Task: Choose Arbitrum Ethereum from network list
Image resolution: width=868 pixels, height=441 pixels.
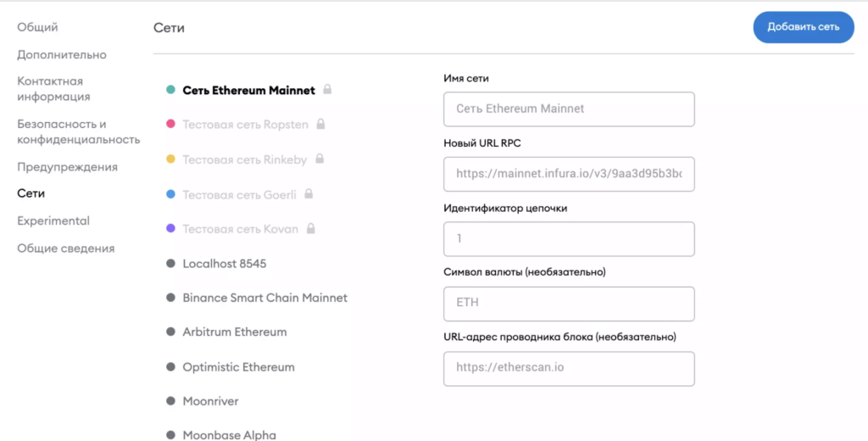Action: pos(234,332)
